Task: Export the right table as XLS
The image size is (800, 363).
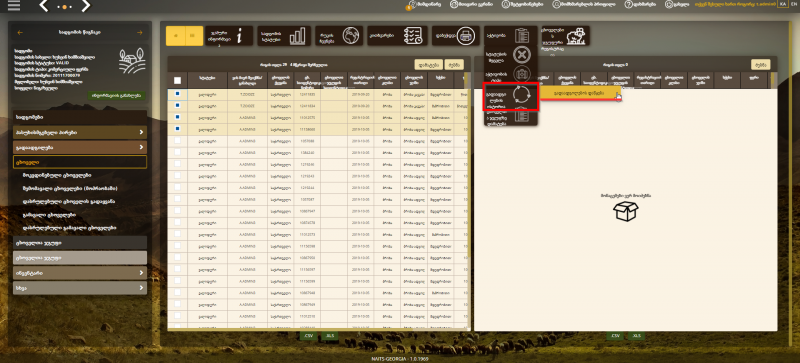Action: coord(636,336)
